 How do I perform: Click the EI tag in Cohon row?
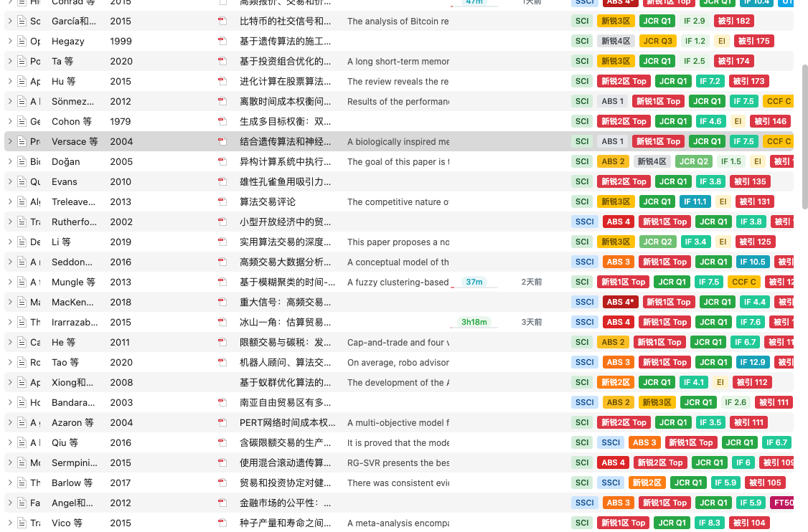[738, 122]
